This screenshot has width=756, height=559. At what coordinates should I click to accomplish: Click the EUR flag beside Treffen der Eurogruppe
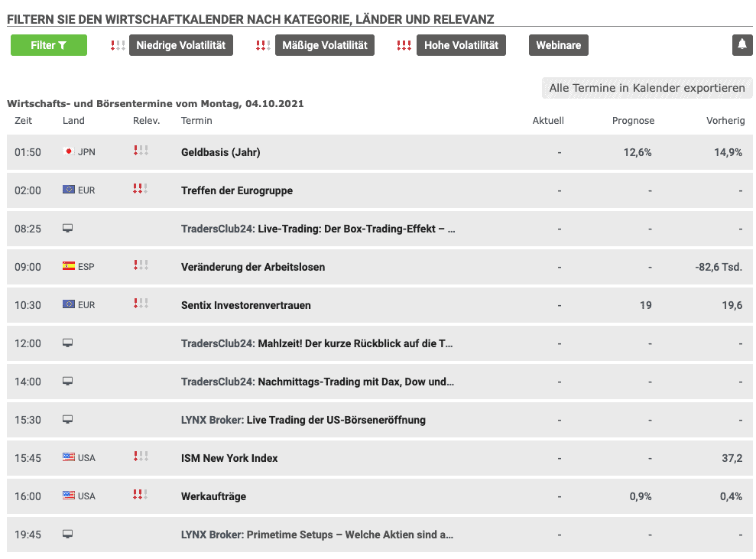(x=69, y=190)
